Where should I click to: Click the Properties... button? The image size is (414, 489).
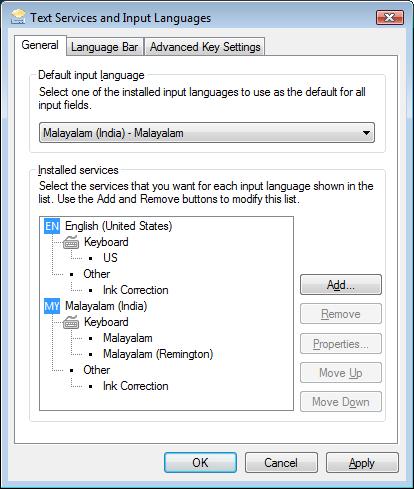click(341, 344)
